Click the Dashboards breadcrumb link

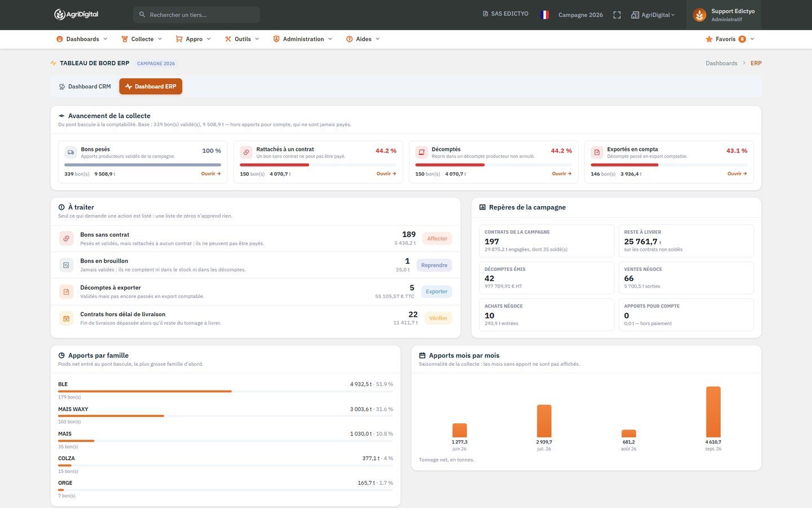click(721, 63)
